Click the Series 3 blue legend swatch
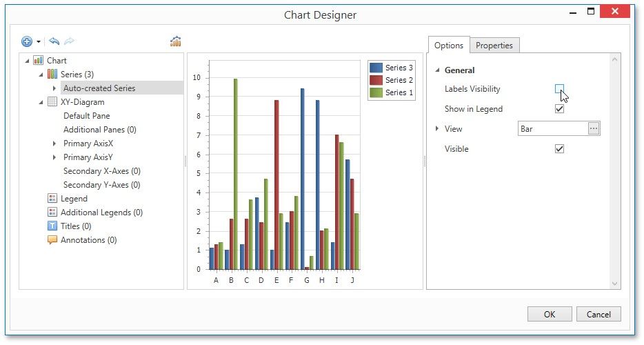Viewport: 644px width, 345px height. (x=376, y=68)
